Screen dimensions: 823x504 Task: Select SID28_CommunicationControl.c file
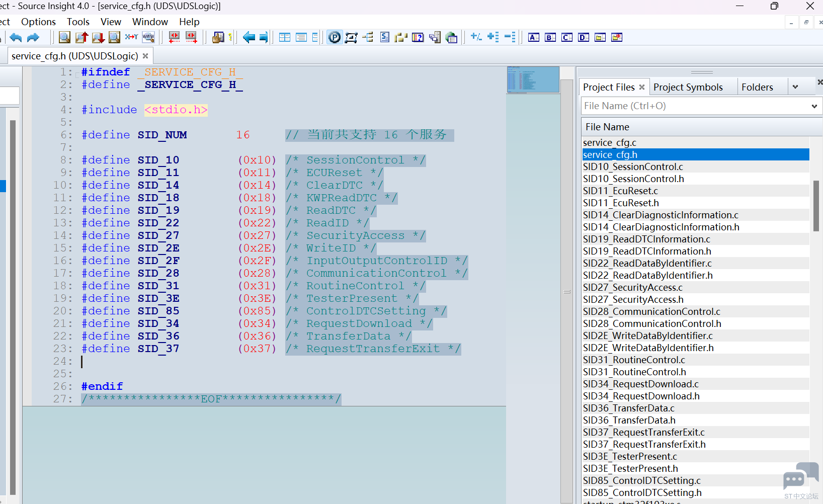[696, 312]
